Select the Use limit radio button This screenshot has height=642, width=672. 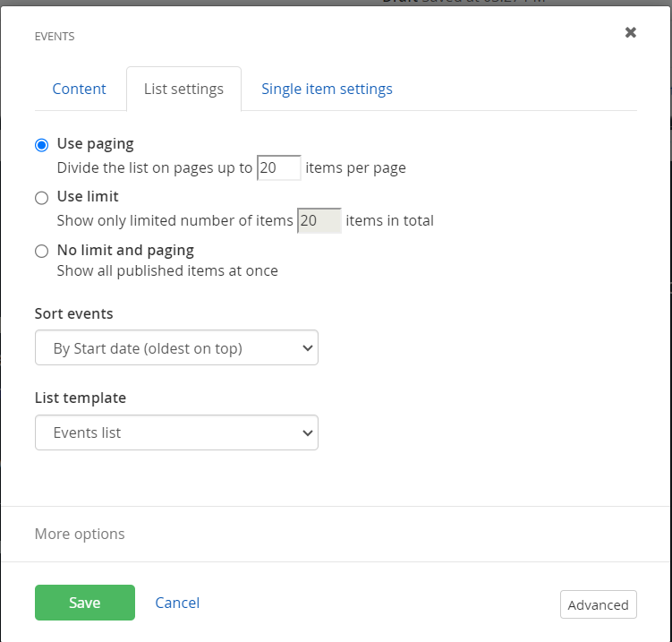pos(41,198)
